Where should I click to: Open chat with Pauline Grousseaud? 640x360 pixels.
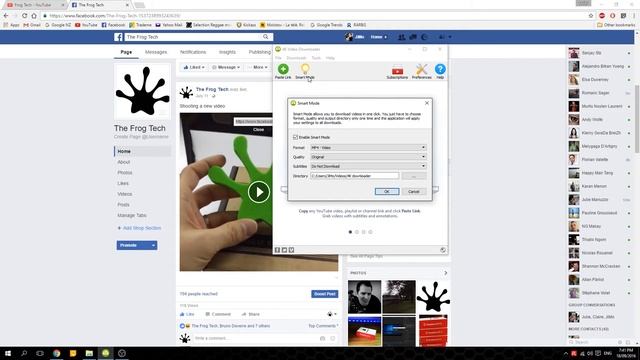[599, 213]
